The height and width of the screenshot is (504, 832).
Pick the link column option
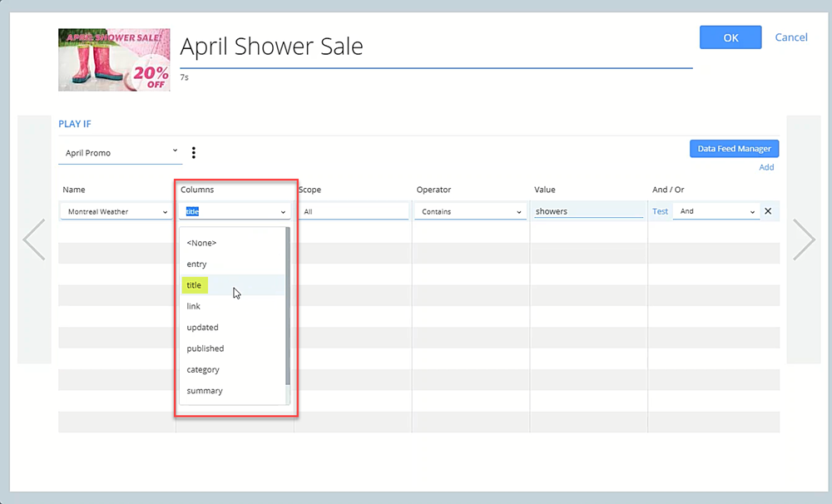tap(193, 306)
